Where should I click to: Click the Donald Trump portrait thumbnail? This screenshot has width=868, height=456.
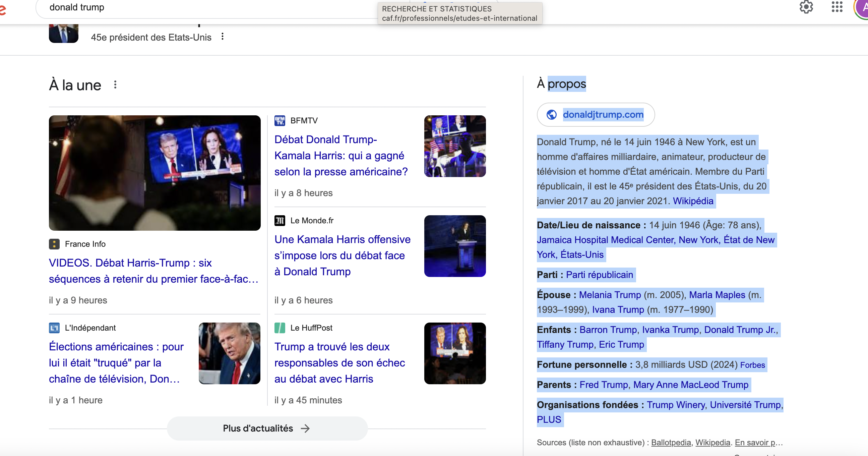tap(63, 34)
